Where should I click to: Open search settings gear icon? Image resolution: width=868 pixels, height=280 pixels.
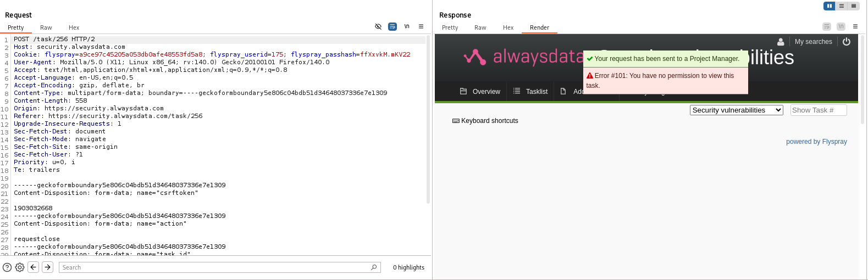20,267
